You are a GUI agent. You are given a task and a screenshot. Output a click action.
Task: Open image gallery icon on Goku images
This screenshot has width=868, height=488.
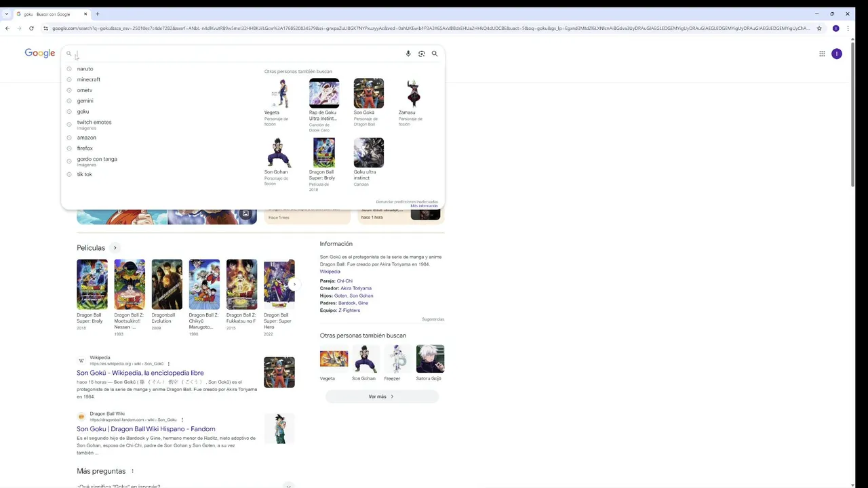[x=245, y=213]
